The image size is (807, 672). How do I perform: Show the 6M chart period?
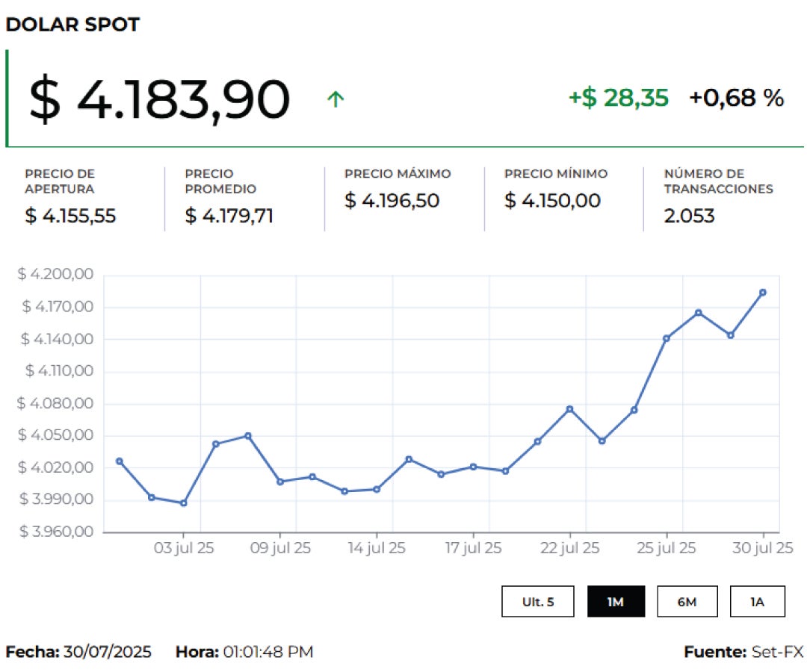[x=687, y=602]
